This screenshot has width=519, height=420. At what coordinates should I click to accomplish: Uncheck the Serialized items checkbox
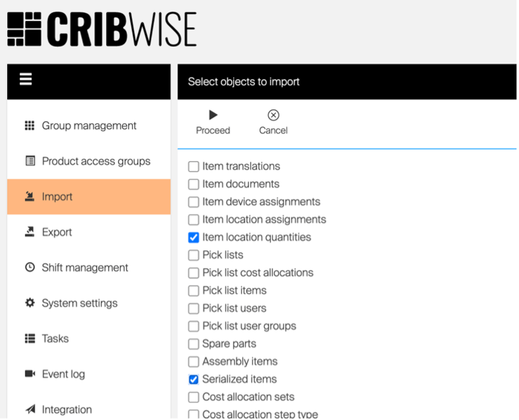(x=194, y=380)
